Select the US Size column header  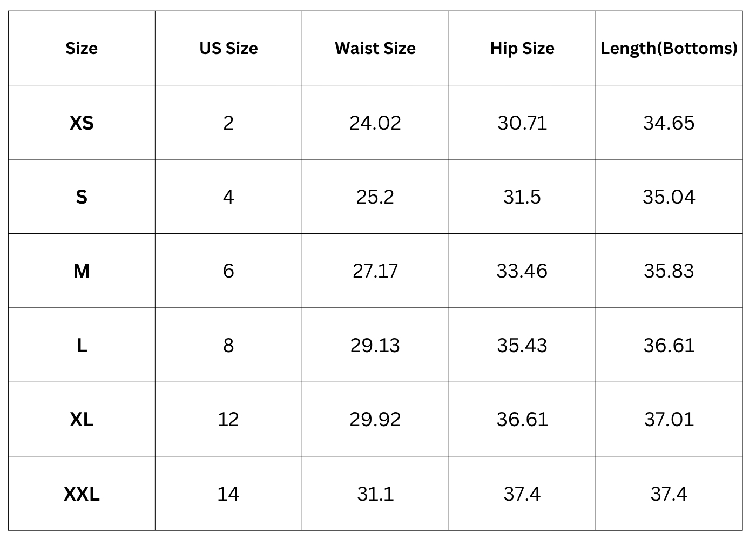[x=228, y=49]
